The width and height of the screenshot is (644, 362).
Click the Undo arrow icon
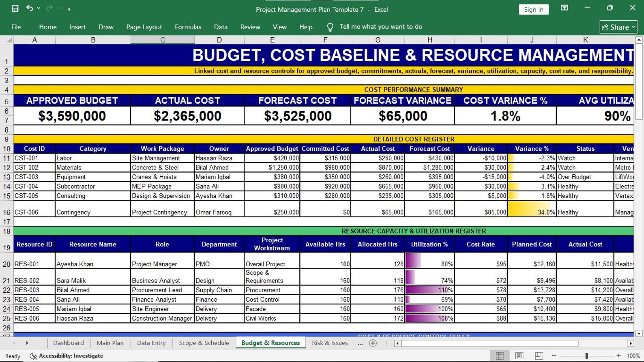pos(29,8)
